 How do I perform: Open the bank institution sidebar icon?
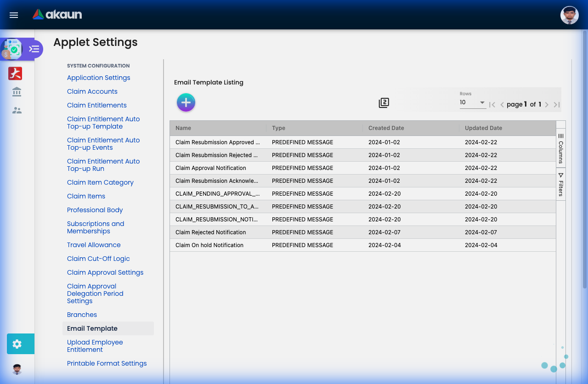(17, 92)
